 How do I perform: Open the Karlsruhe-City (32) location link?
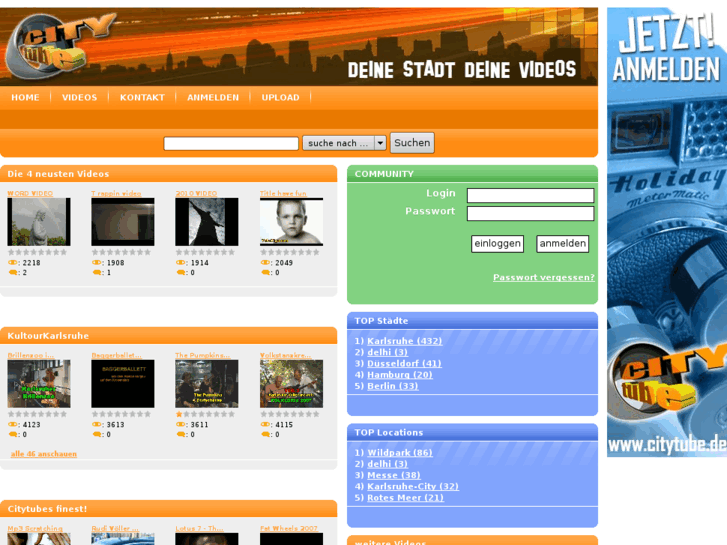pyautogui.click(x=413, y=486)
